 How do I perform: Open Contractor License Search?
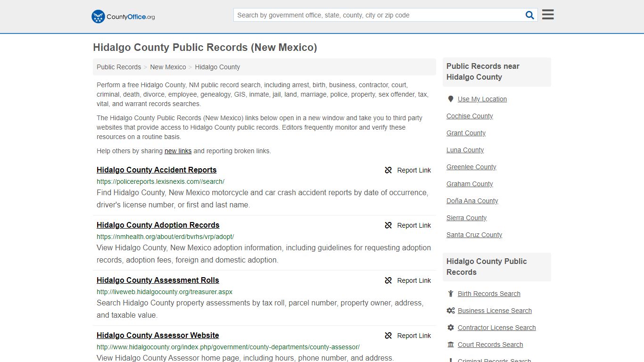pos(496,328)
